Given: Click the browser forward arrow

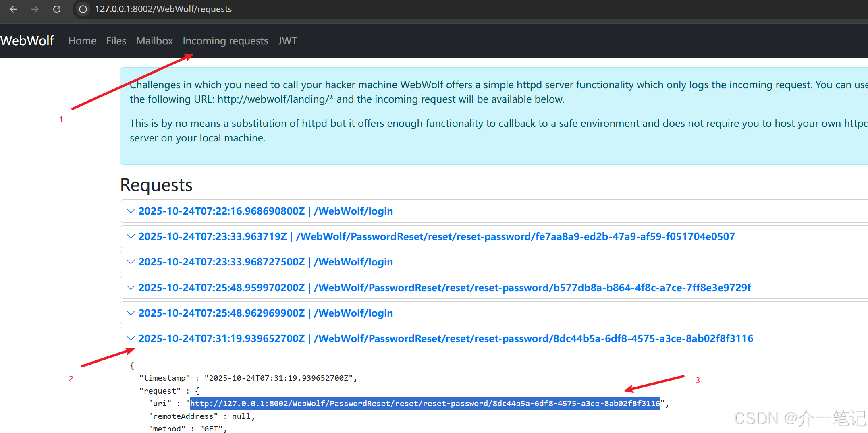Looking at the screenshot, I should click(35, 9).
